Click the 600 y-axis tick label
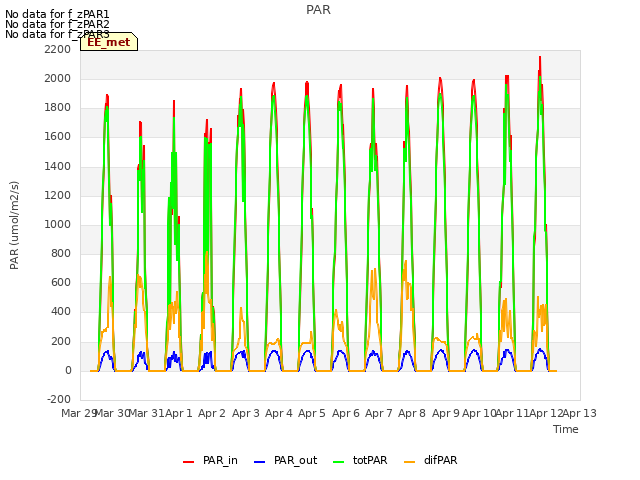This screenshot has width=640, height=480. tap(61, 282)
